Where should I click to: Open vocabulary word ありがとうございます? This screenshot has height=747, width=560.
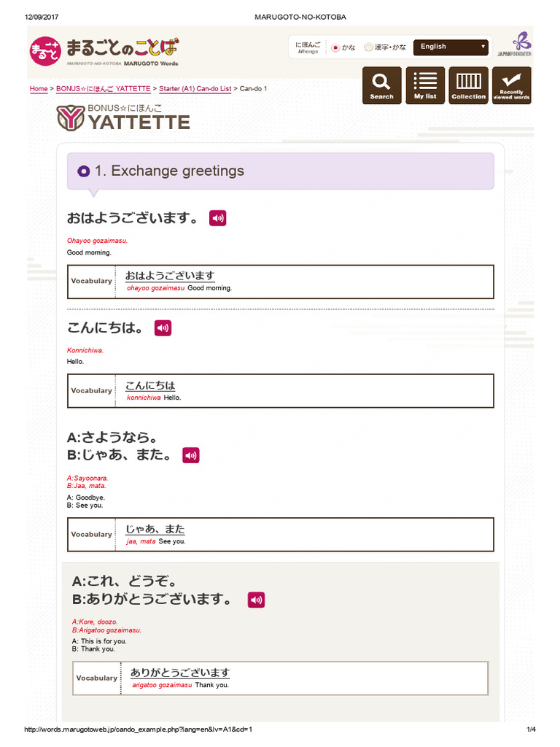point(180,673)
